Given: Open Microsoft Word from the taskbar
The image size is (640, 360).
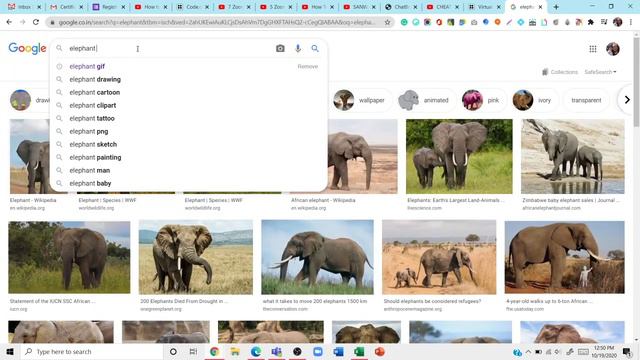Looking at the screenshot, I should coord(338,351).
